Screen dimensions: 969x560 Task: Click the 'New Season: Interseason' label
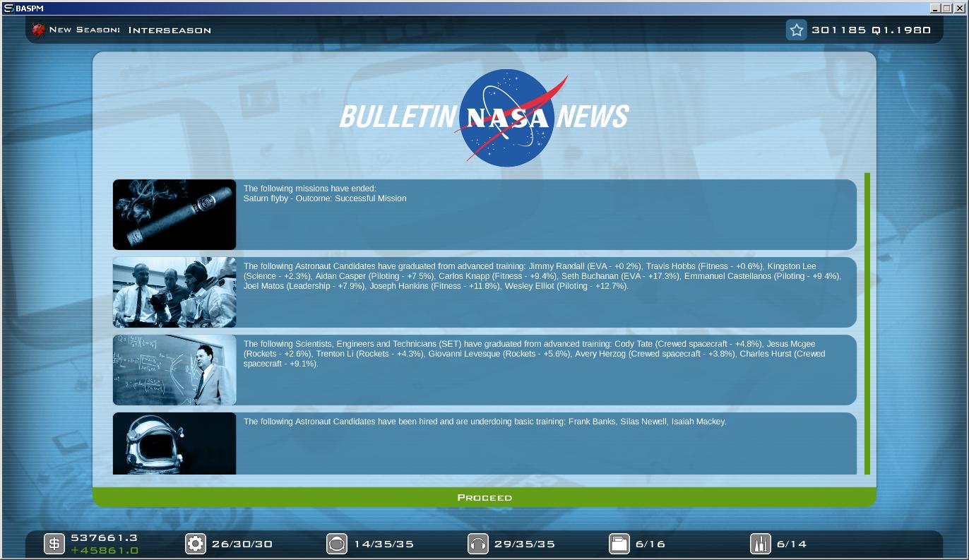130,30
